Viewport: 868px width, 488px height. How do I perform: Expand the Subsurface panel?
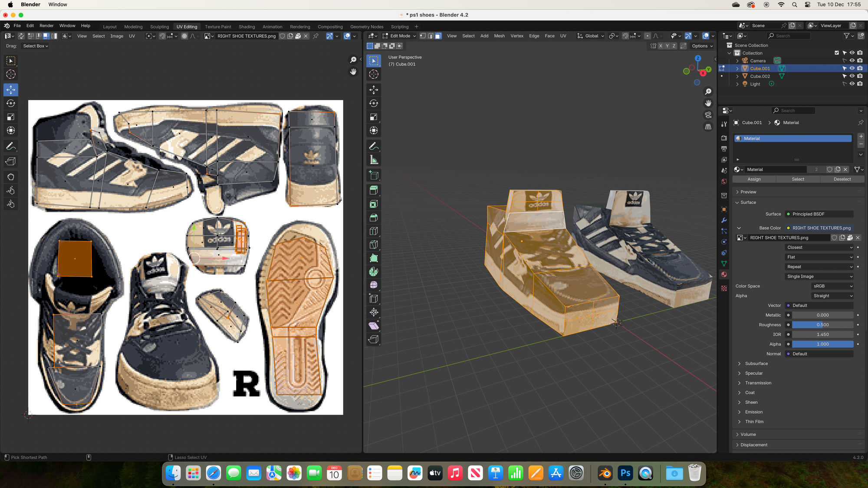[x=756, y=364]
